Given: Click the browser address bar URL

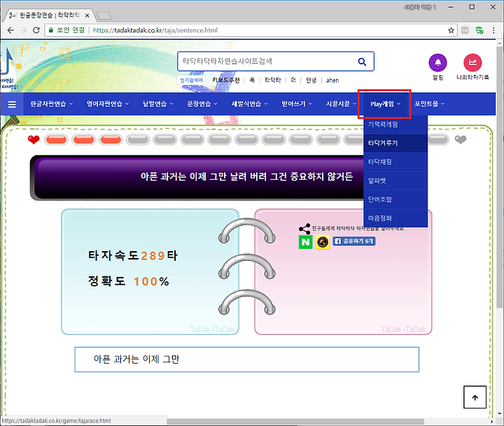Looking at the screenshot, I should click(155, 30).
